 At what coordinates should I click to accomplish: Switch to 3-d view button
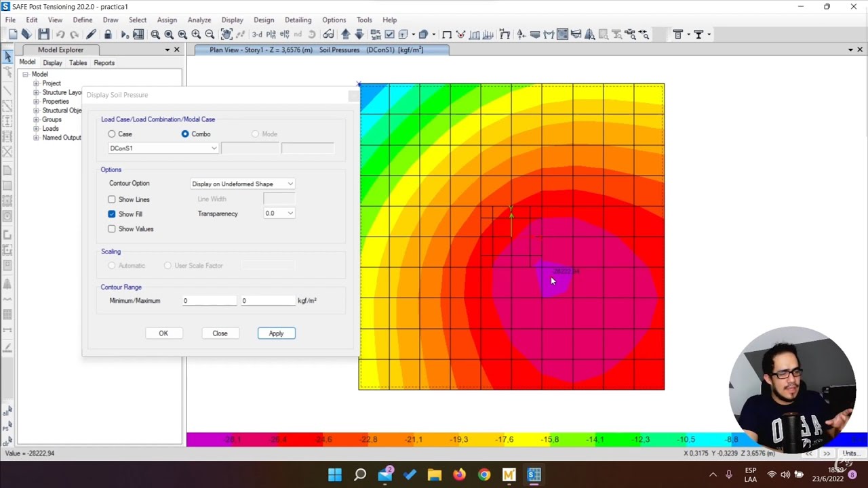257,35
